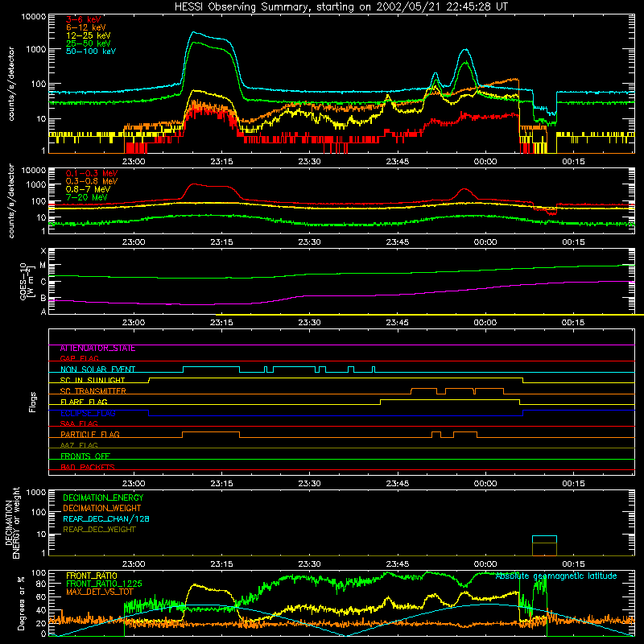Click the 10000 tick label on keV panel axis
This screenshot has width=644, height=644.
[34, 17]
